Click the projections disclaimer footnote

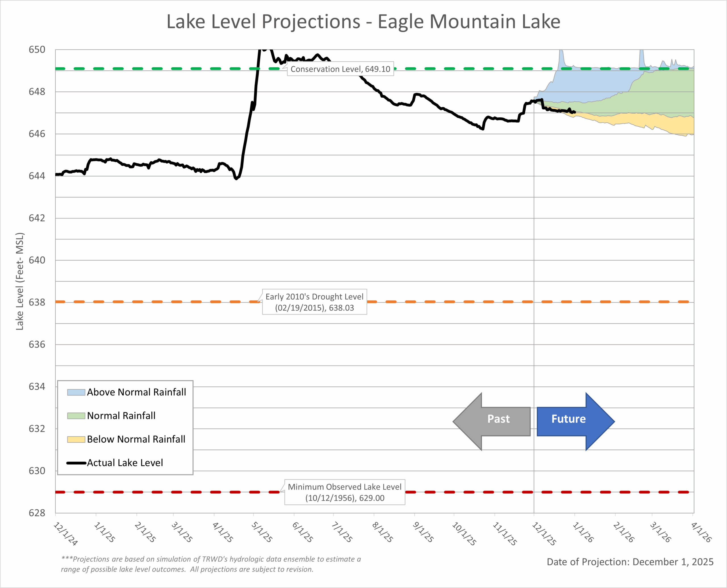(211, 564)
